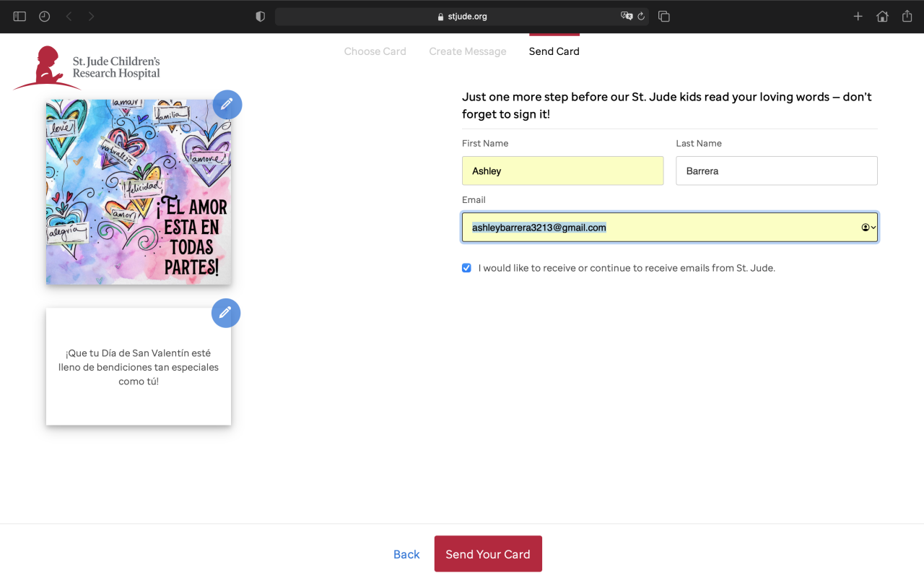Show browsing history clock icon
The width and height of the screenshot is (924, 578).
tap(45, 16)
